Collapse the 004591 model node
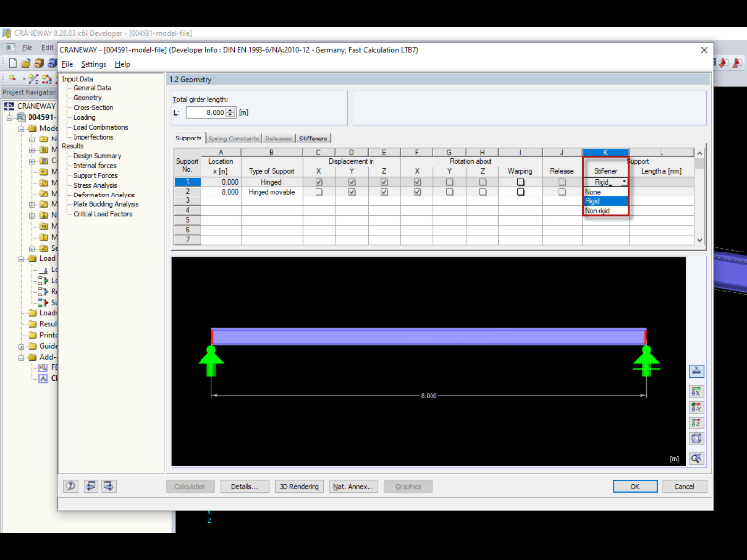This screenshot has height=560, width=747. coord(9,117)
